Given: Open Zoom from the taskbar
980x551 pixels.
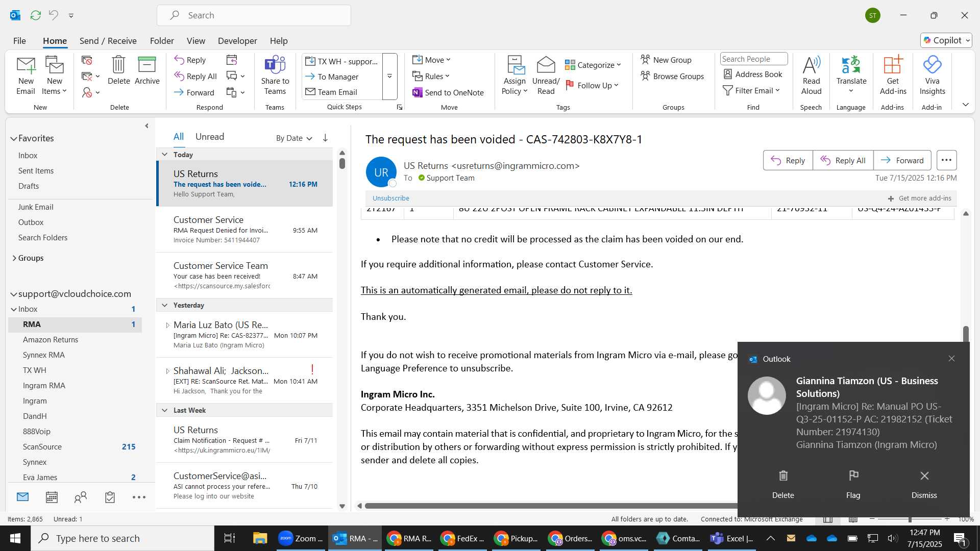Looking at the screenshot, I should pos(301,538).
